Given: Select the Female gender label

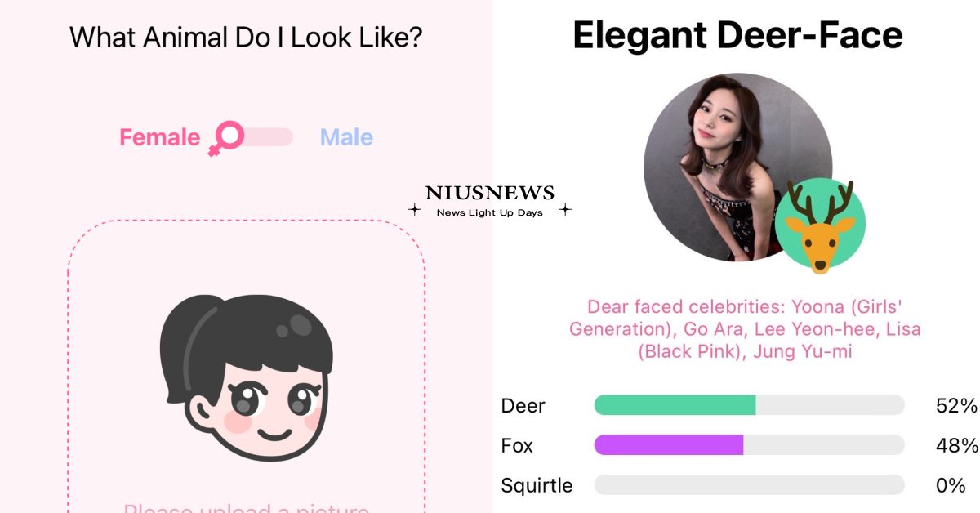Looking at the screenshot, I should coord(159,137).
